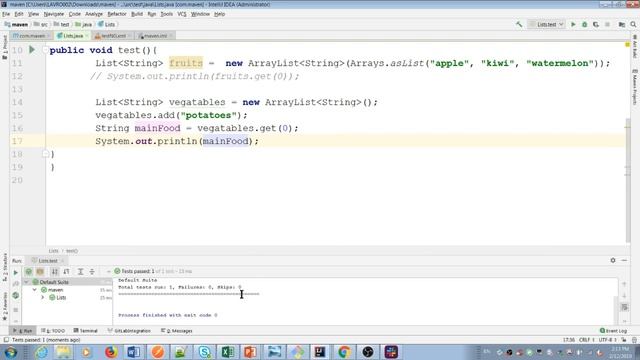Image resolution: width=640 pixels, height=360 pixels.
Task: Open the Analyze menu
Action: pos(94,14)
